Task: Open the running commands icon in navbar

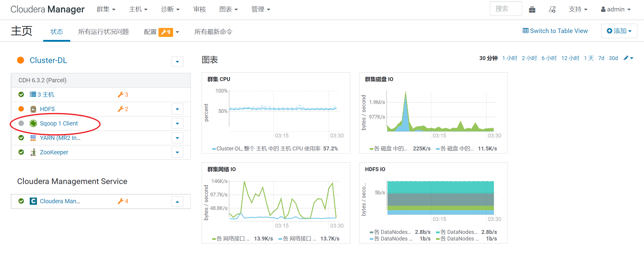Action: [x=552, y=9]
